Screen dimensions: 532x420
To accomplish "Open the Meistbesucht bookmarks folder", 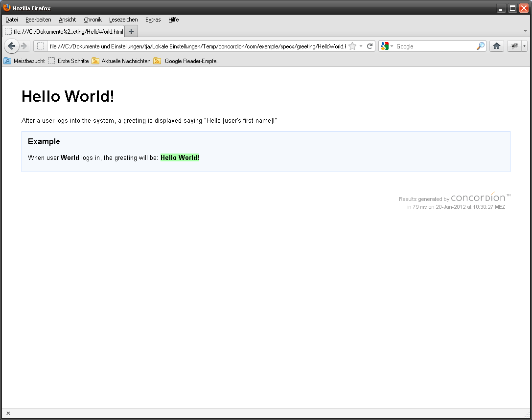I will [24, 61].
